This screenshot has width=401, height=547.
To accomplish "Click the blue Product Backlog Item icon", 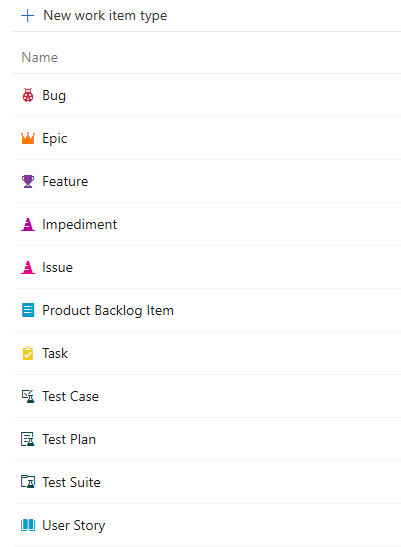I will pos(28,310).
